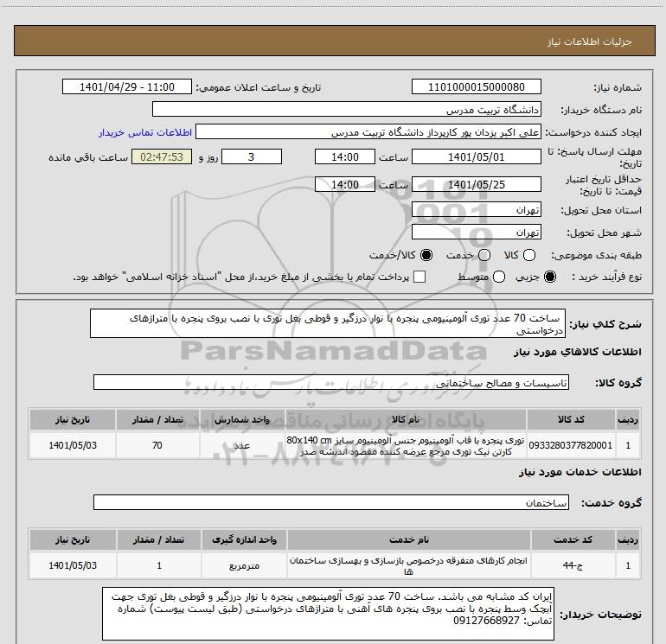Click the واحد شمارش column header
666x644 pixels.
(x=242, y=420)
